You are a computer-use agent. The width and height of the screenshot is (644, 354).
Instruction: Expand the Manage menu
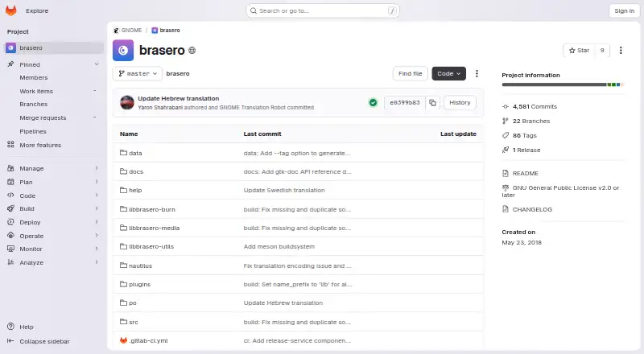click(x=97, y=168)
